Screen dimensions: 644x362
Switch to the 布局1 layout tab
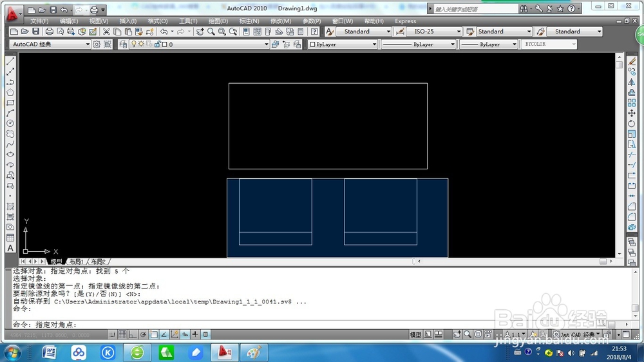[76, 262]
